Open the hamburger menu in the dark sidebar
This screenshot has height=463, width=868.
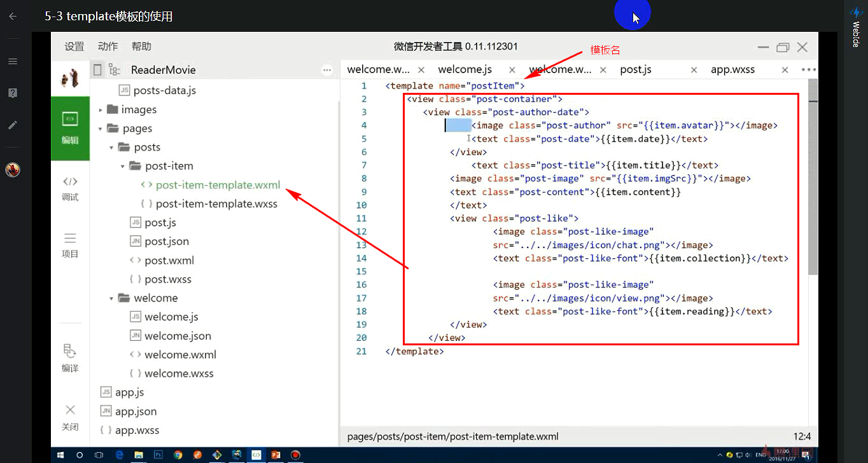tap(12, 61)
